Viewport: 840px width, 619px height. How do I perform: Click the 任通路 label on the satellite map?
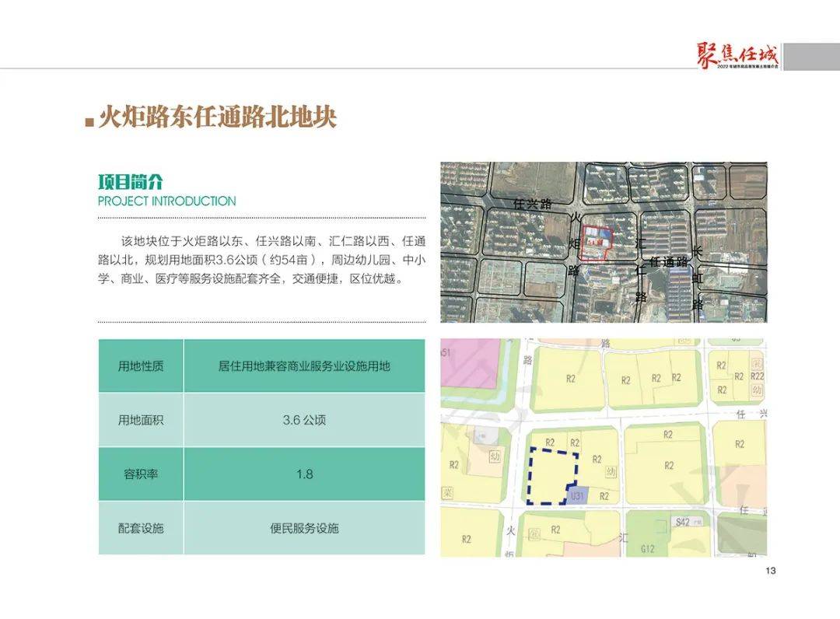[668, 261]
